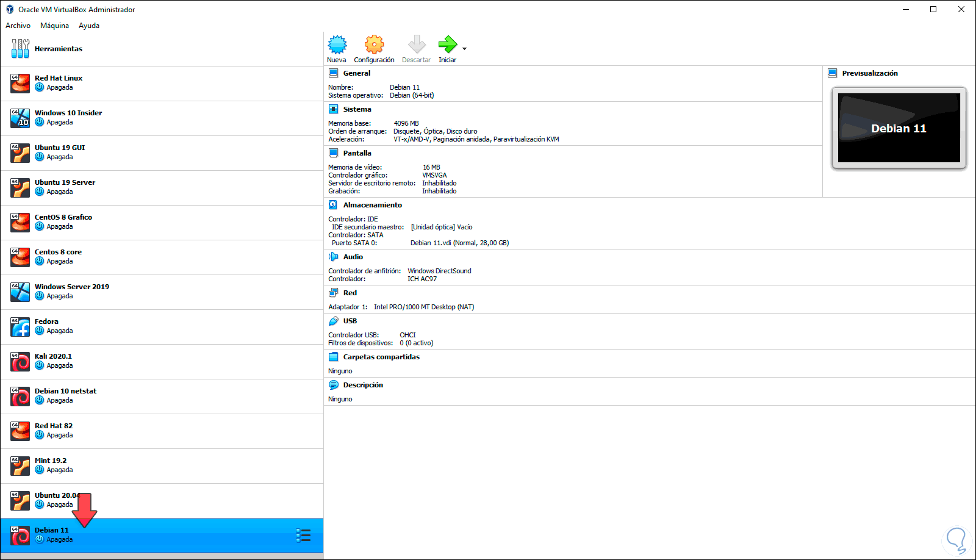
Task: Select the Mint 19.2 machine name
Action: click(x=51, y=461)
